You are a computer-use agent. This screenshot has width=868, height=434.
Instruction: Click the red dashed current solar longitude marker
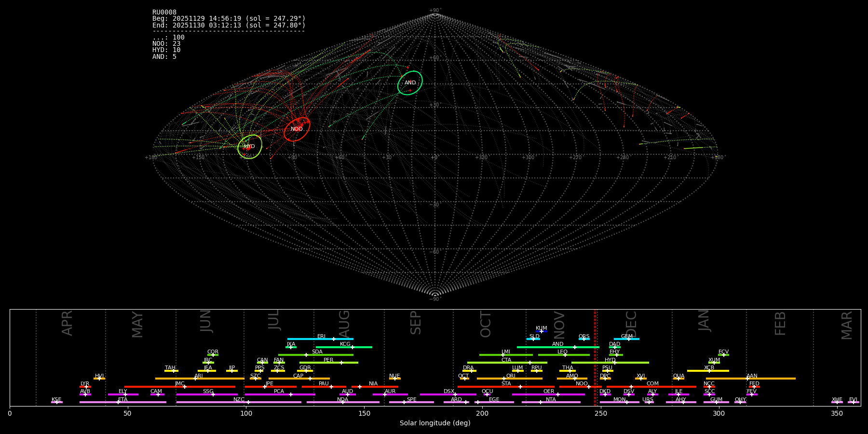tap(595, 357)
